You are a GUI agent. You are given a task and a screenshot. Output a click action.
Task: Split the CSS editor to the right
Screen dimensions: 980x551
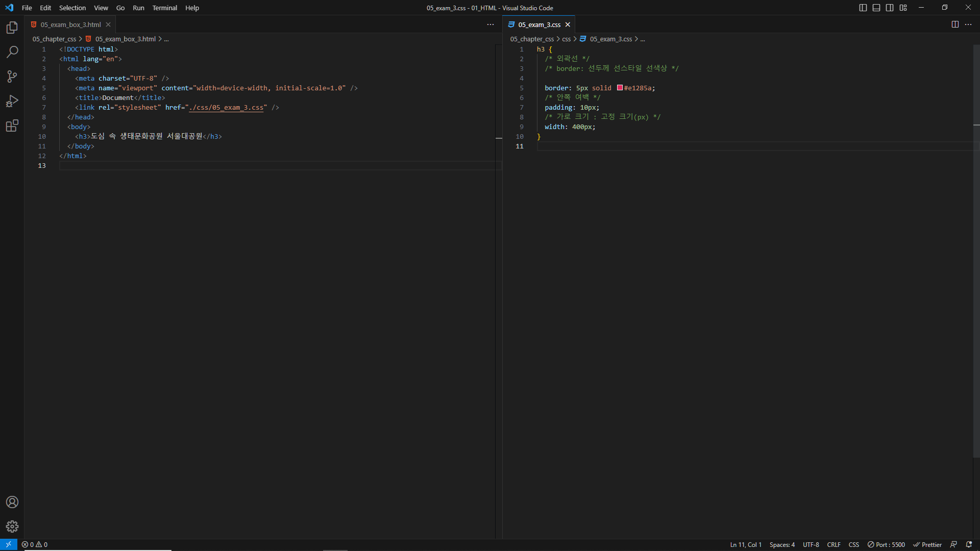955,24
